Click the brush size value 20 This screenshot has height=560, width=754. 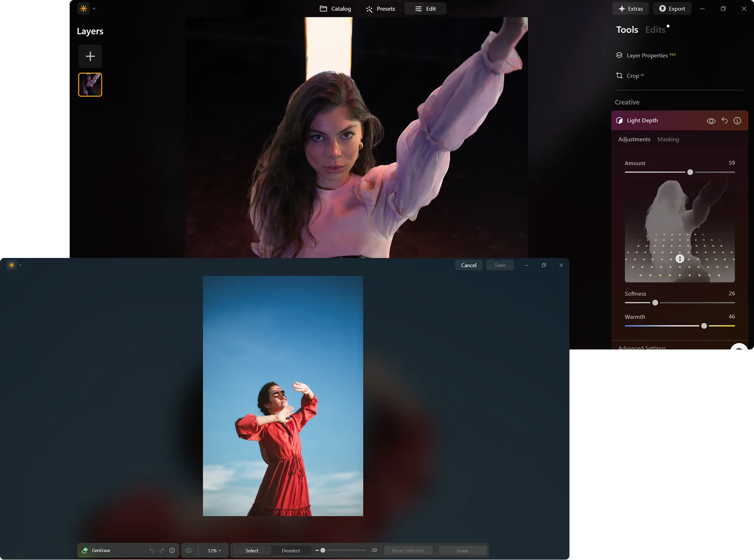tap(374, 550)
